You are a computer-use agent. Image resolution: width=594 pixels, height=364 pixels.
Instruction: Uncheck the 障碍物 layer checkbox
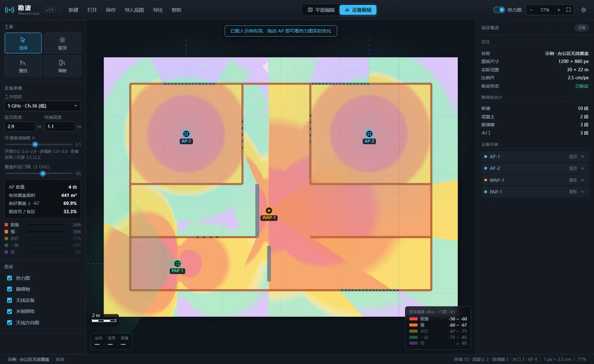(10, 289)
